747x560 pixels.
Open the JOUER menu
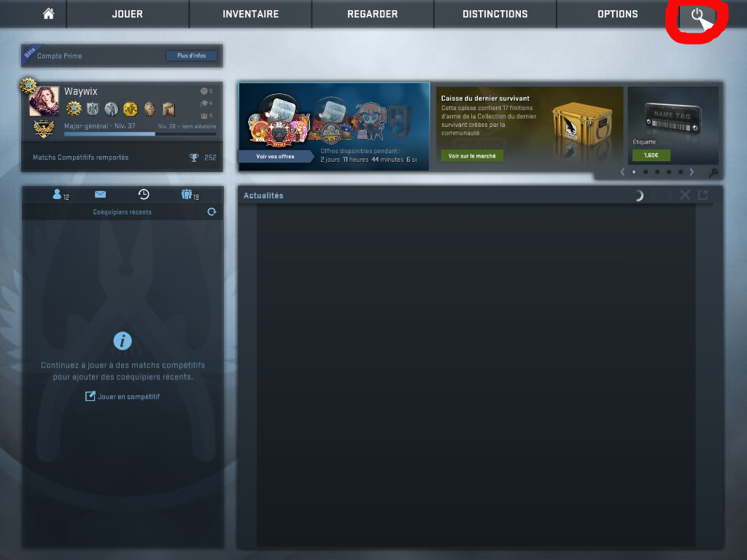coord(127,14)
